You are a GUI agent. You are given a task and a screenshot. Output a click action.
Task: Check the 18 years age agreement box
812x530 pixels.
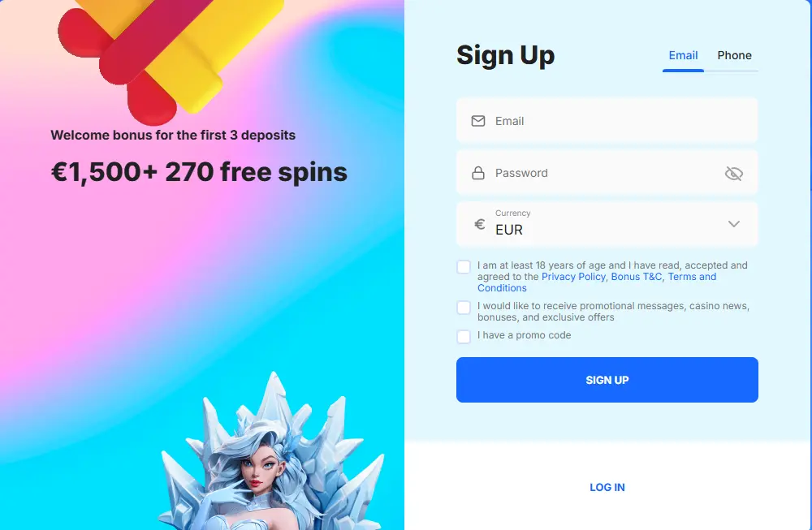tap(464, 267)
